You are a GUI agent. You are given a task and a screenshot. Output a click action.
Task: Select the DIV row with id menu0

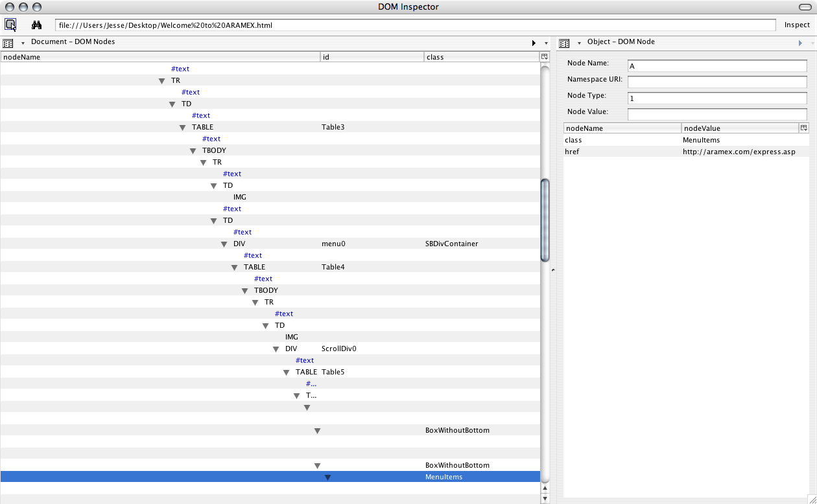pos(270,244)
